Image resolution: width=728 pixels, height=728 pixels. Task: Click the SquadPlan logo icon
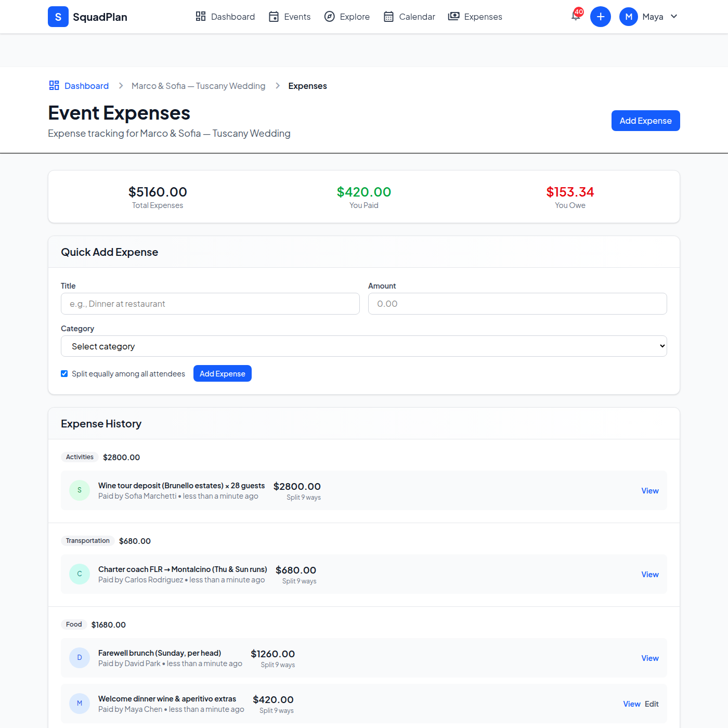click(x=58, y=17)
